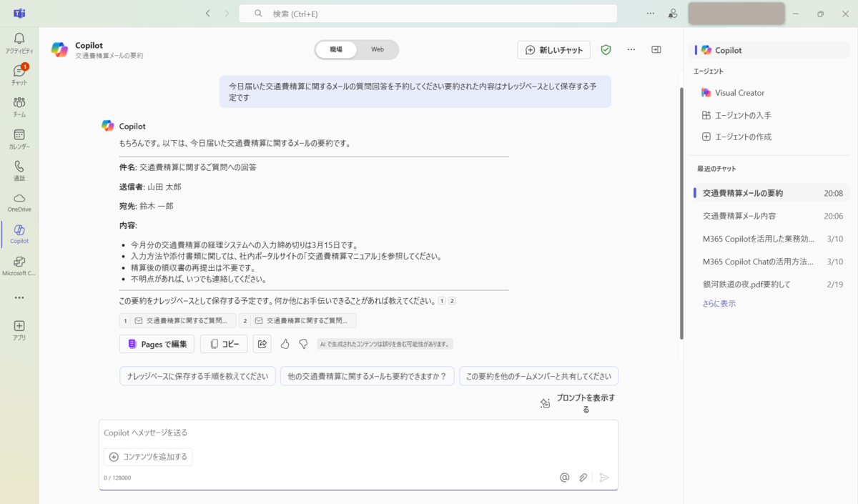Switch to 職場 (Work) mode
Viewport: 858px width, 504px height.
336,50
